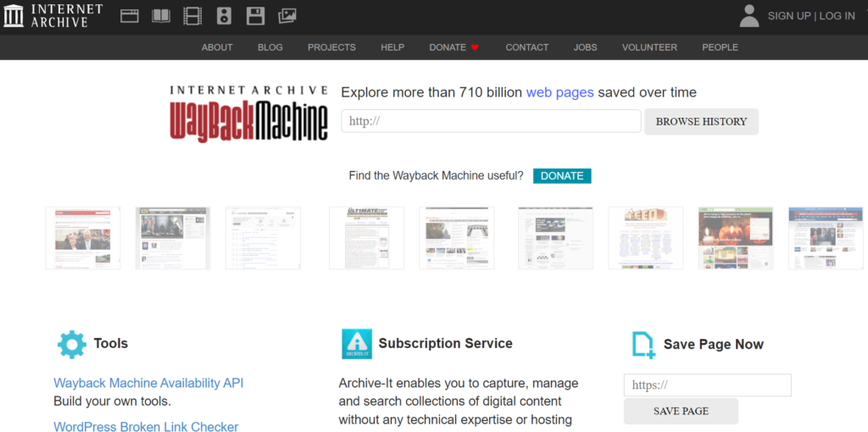Click the user avatar icon
This screenshot has height=432, width=868.
748,15
